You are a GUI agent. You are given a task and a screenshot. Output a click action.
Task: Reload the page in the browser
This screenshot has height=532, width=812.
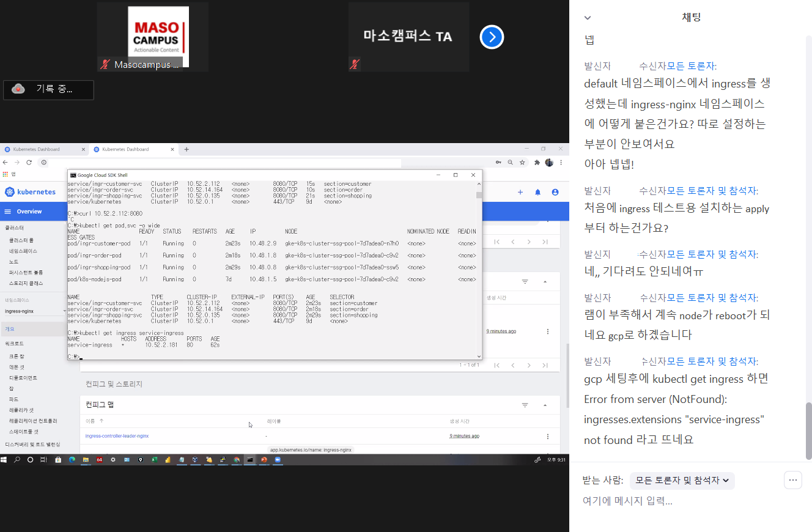click(x=29, y=162)
